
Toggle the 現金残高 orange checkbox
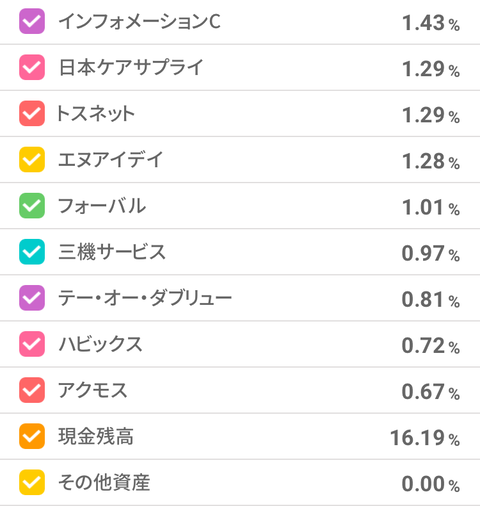(32, 436)
